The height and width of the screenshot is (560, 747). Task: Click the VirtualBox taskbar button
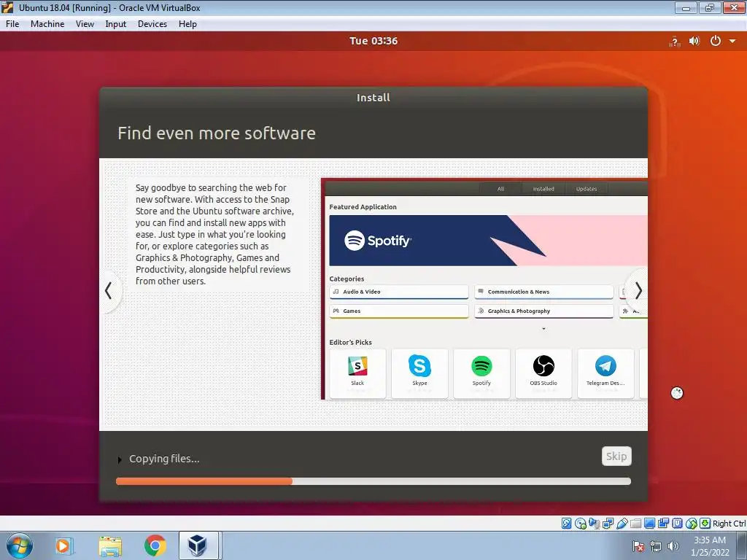click(198, 545)
